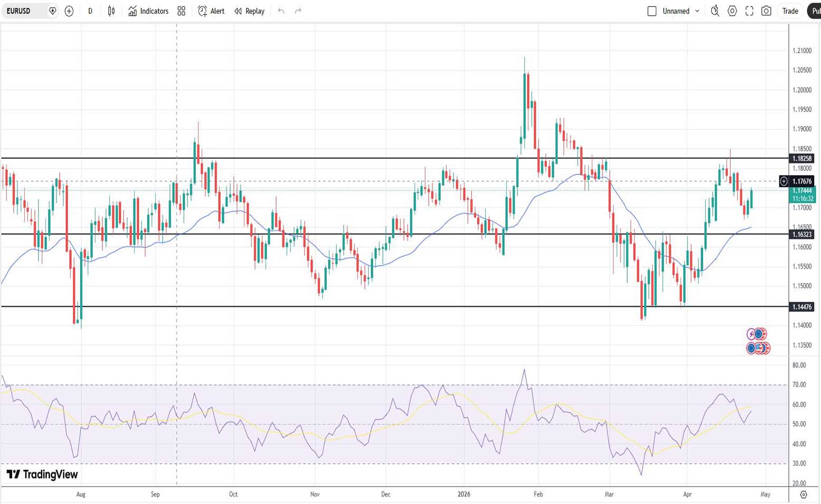Open chart settings hexagon icon in toolbar
The height and width of the screenshot is (504, 821).
tap(732, 11)
